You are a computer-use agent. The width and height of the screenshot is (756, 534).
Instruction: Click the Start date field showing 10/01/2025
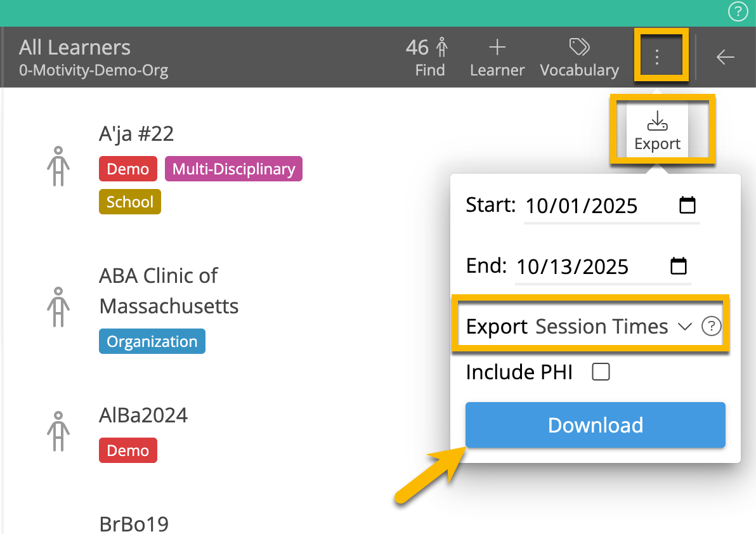(581, 205)
